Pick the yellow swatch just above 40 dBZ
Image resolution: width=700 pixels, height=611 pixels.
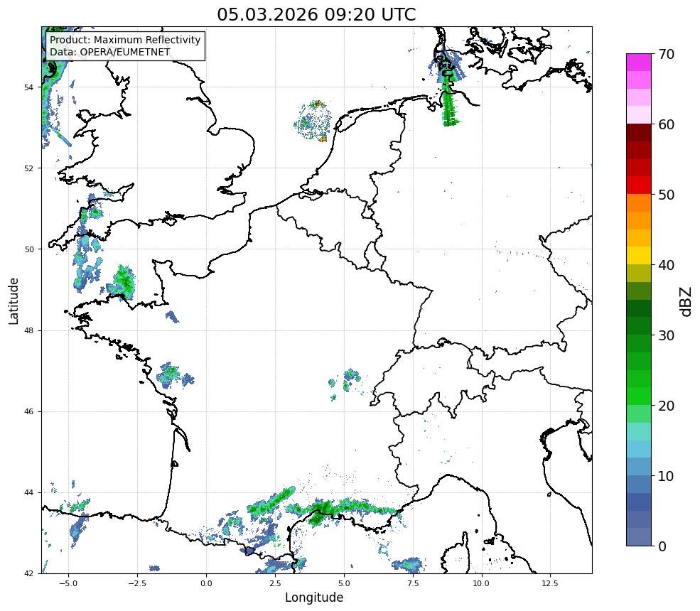[x=639, y=256]
